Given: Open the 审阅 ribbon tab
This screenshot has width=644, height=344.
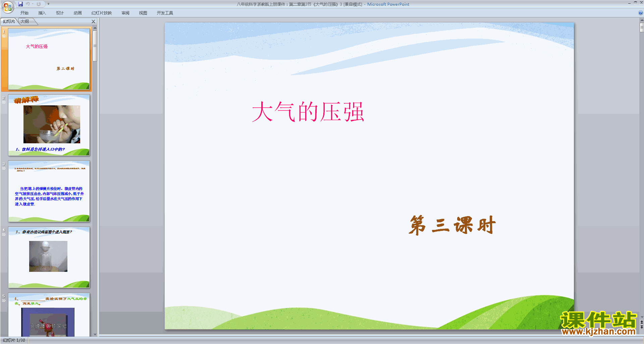Looking at the screenshot, I should coord(125,13).
